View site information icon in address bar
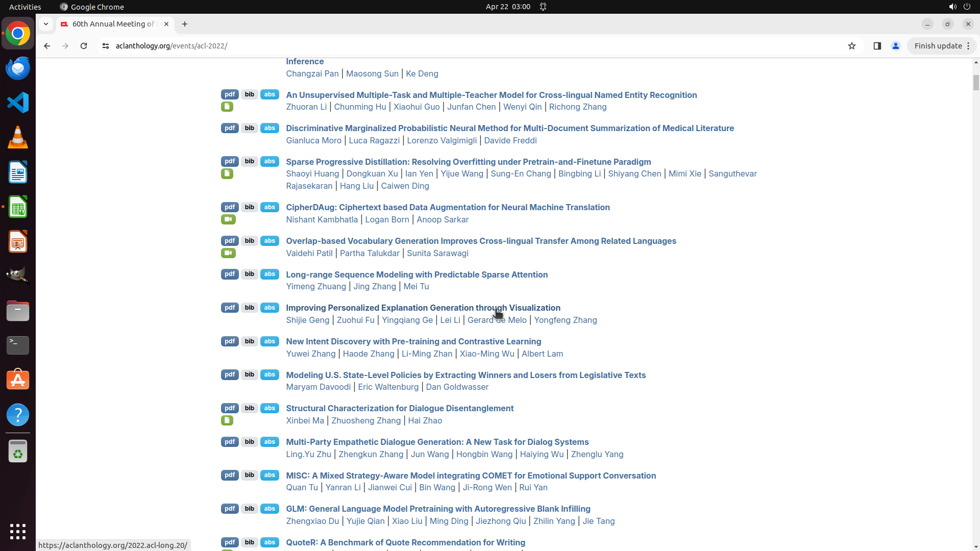Image resolution: width=980 pixels, height=551 pixels. pos(106,46)
